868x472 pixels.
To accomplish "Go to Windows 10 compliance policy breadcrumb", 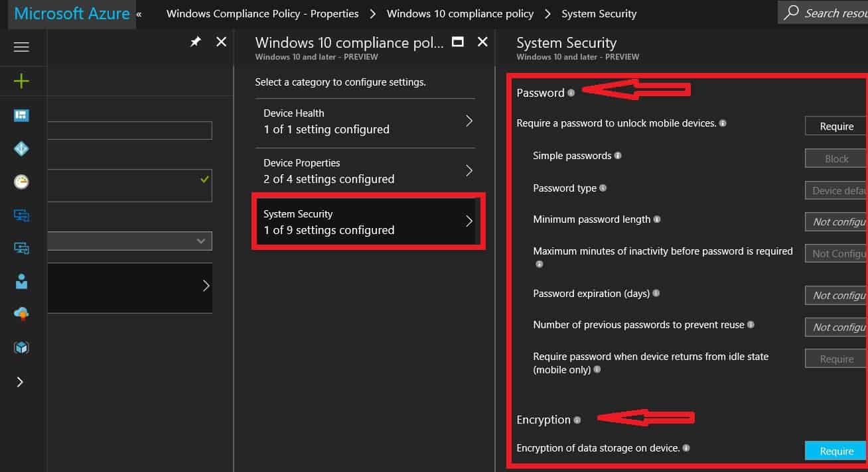I will (x=460, y=13).
